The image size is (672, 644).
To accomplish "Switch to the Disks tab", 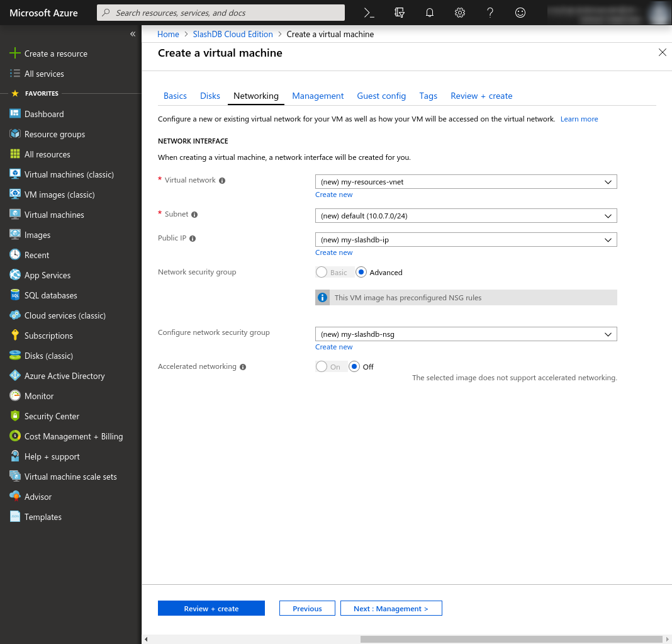I will pyautogui.click(x=210, y=96).
